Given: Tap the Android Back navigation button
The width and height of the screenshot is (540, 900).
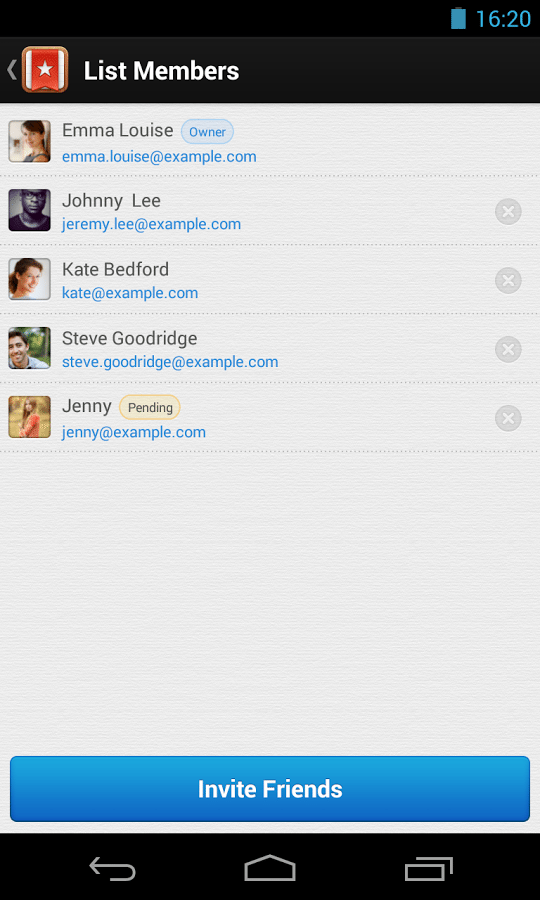Looking at the screenshot, I should [112, 868].
